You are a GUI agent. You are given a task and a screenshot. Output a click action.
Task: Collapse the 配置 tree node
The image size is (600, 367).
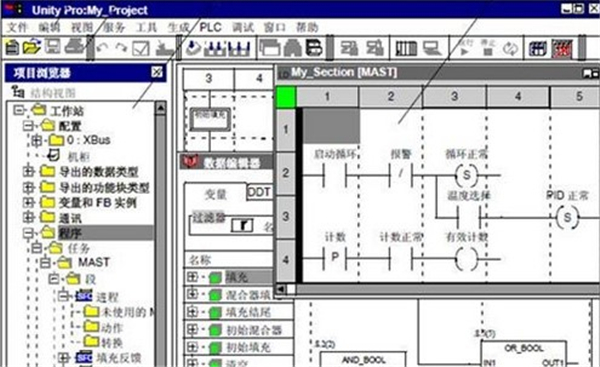point(28,126)
